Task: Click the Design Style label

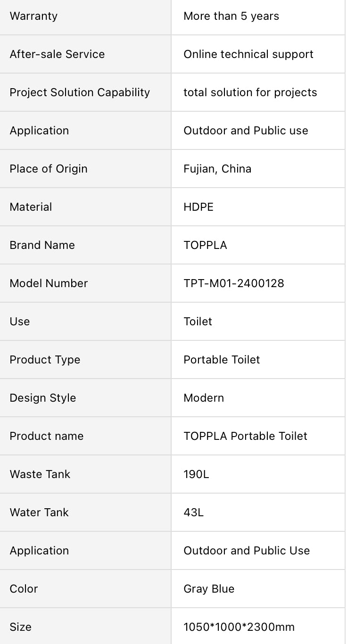Action: point(42,398)
